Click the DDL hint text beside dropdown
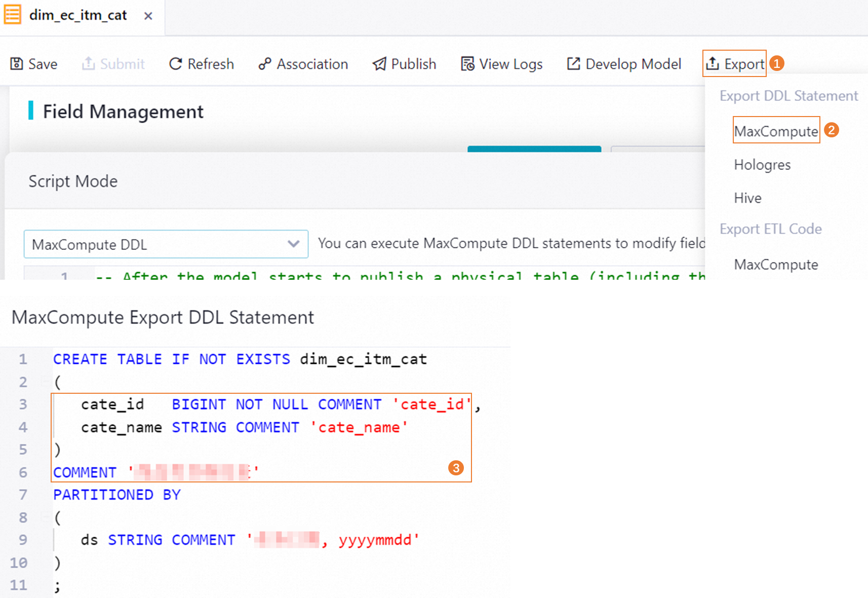This screenshot has width=868, height=598. [511, 243]
